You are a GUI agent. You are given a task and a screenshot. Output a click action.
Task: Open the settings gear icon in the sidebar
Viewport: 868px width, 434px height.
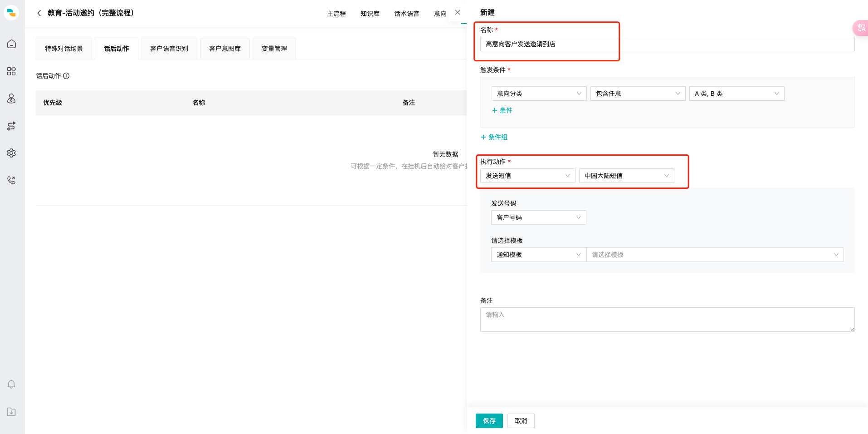[11, 153]
